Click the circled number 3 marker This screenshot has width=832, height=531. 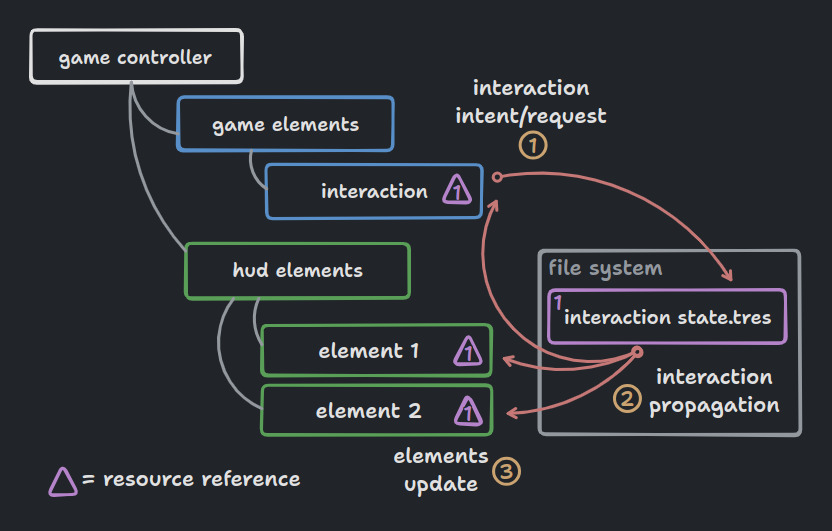pos(506,472)
